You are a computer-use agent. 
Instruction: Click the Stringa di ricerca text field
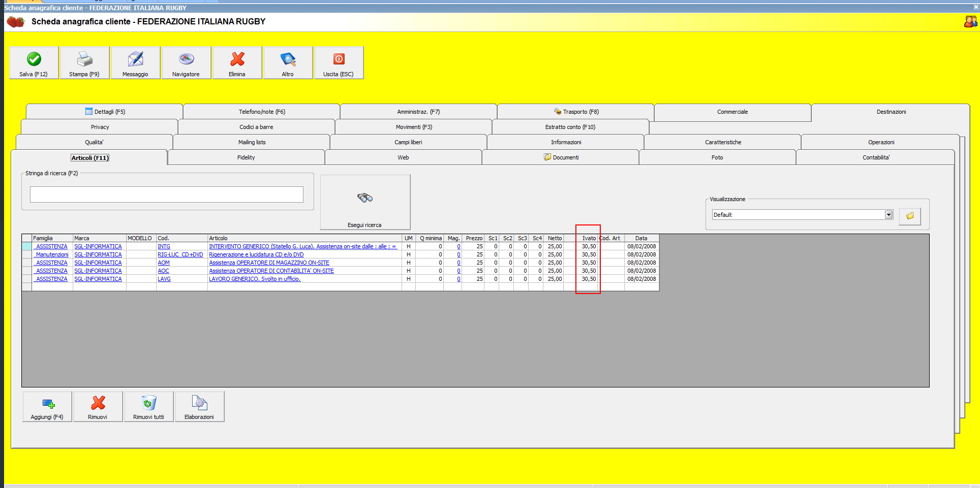pos(167,194)
